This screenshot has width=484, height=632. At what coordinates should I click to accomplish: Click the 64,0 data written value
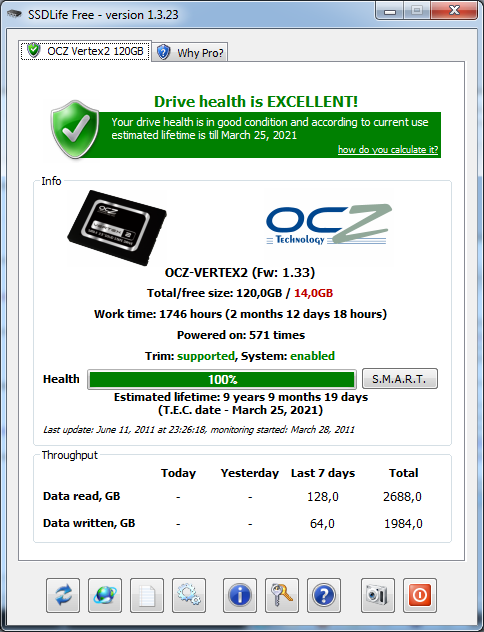(x=322, y=524)
